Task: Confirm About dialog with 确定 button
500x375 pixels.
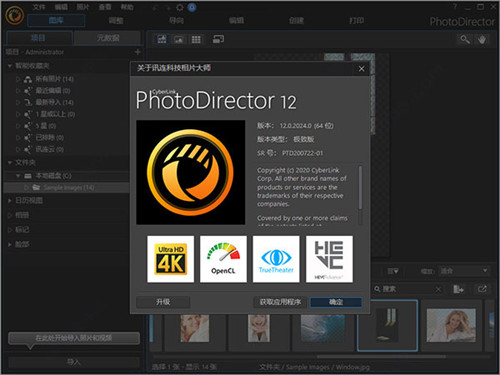Action: (336, 302)
